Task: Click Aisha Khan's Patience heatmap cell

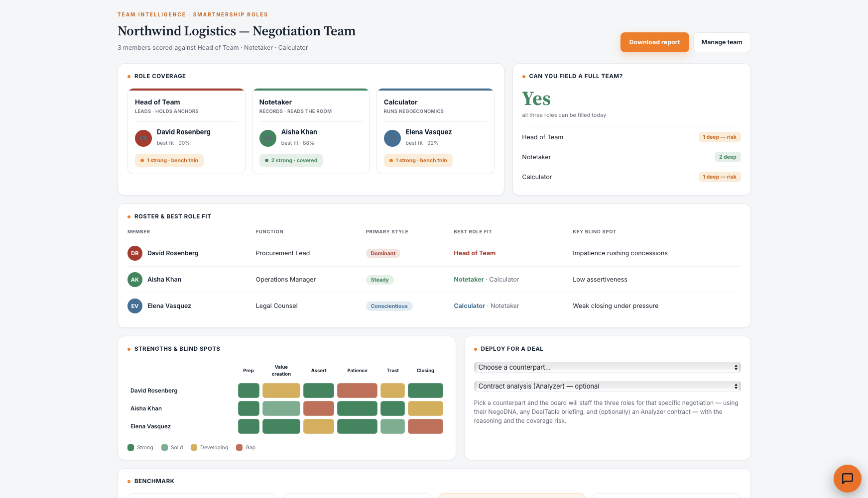Action: click(x=357, y=408)
